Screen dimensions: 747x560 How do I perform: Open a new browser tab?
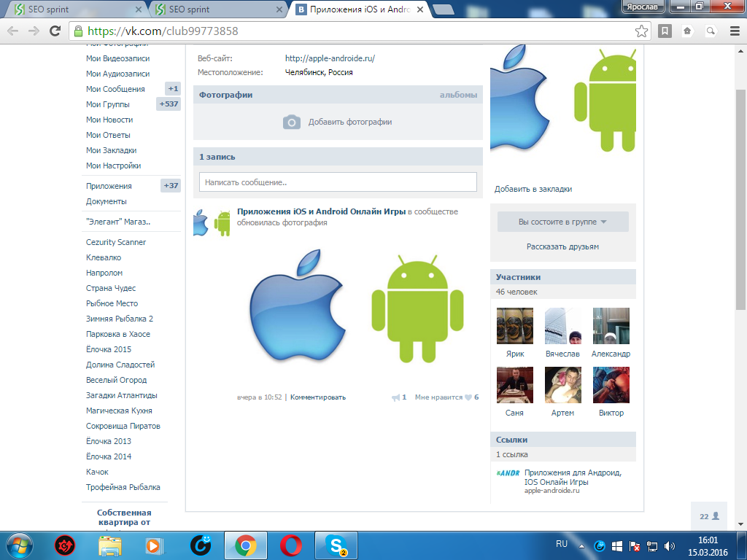coord(443,9)
